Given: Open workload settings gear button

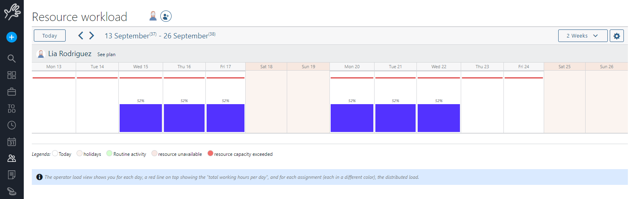Looking at the screenshot, I should tap(617, 36).
